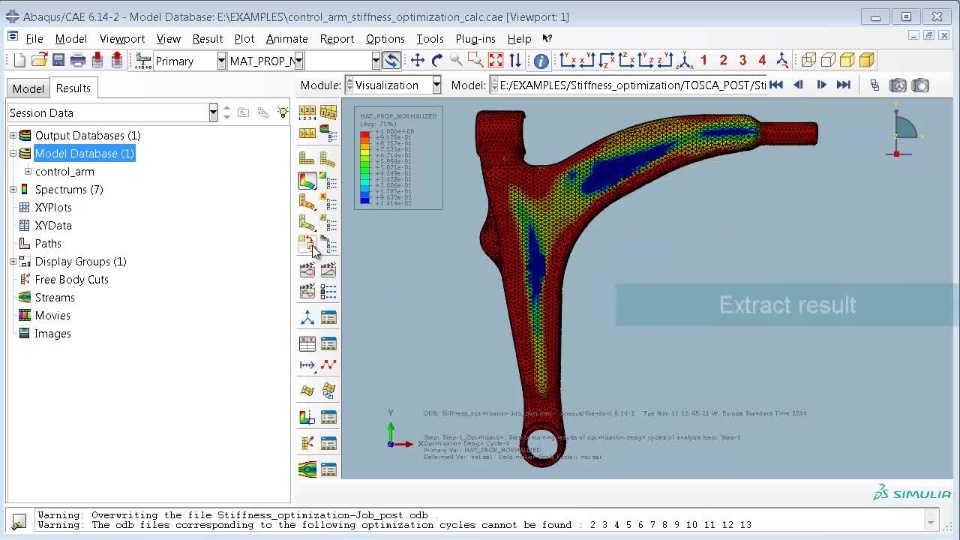
Task: Open the Result menu
Action: [207, 39]
